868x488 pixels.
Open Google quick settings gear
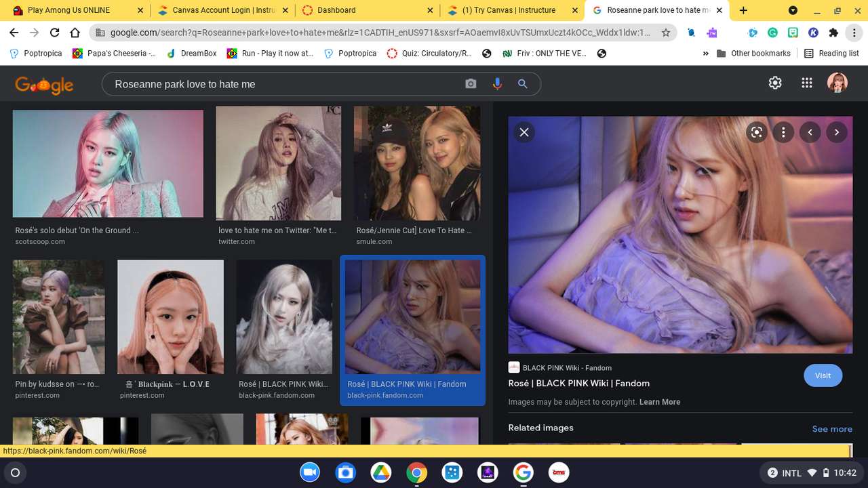pos(775,83)
